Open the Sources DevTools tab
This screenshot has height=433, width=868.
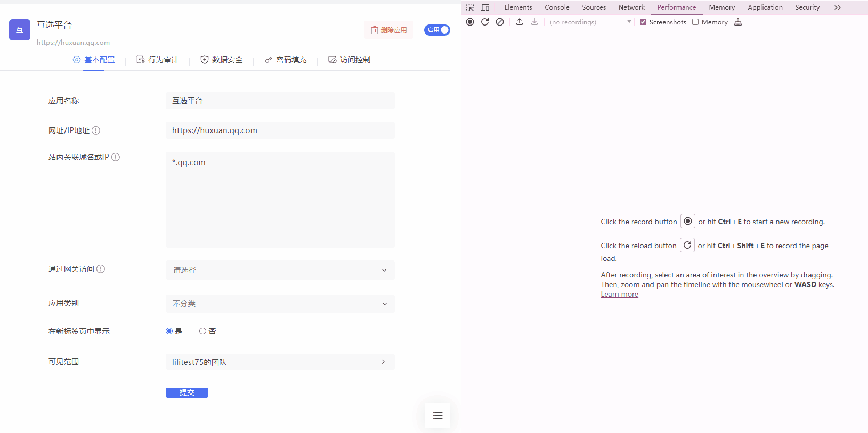coord(594,7)
